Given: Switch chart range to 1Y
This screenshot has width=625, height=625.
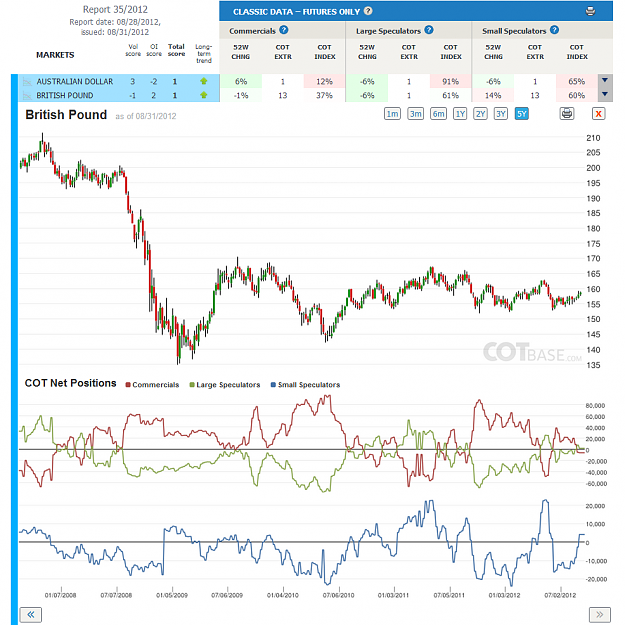Looking at the screenshot, I should pyautogui.click(x=460, y=114).
